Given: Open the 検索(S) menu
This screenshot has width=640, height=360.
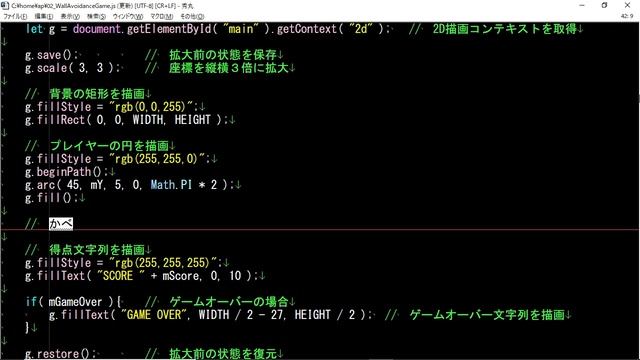Looking at the screenshot, I should click(96, 16).
